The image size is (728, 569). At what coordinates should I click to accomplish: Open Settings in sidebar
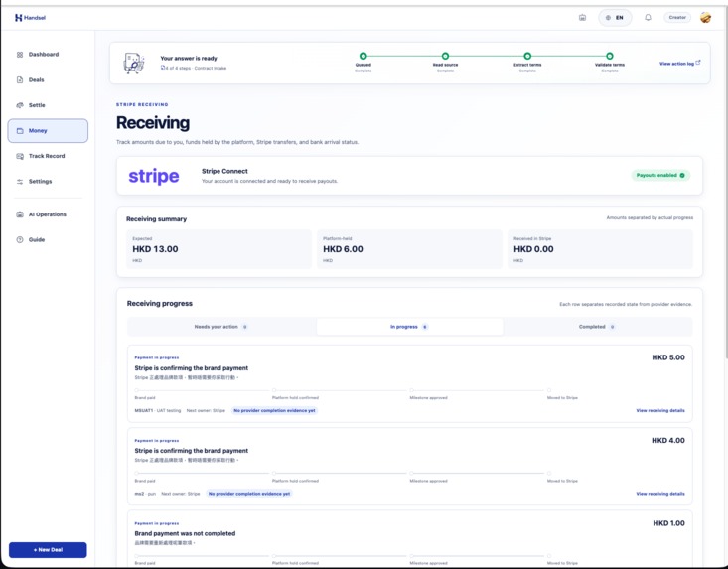tap(48, 182)
